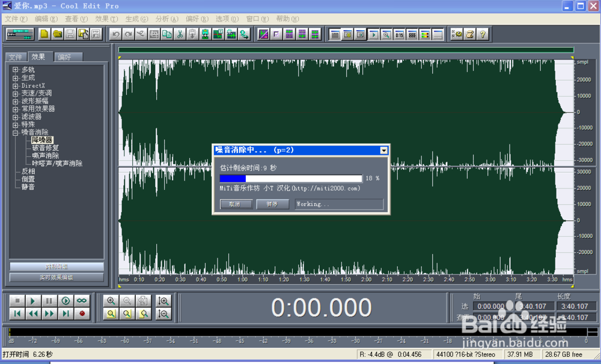Select the 降噪器 effect item
Viewport: 601px width, 364px height.
(x=42, y=140)
